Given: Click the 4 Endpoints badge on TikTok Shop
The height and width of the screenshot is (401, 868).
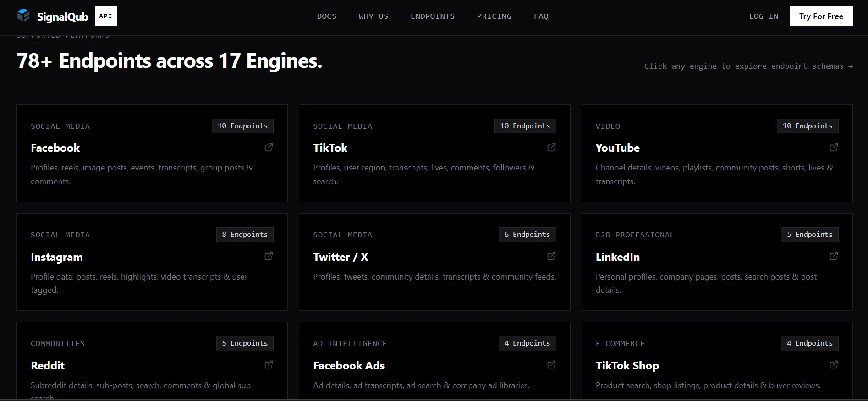Looking at the screenshot, I should (x=810, y=343).
